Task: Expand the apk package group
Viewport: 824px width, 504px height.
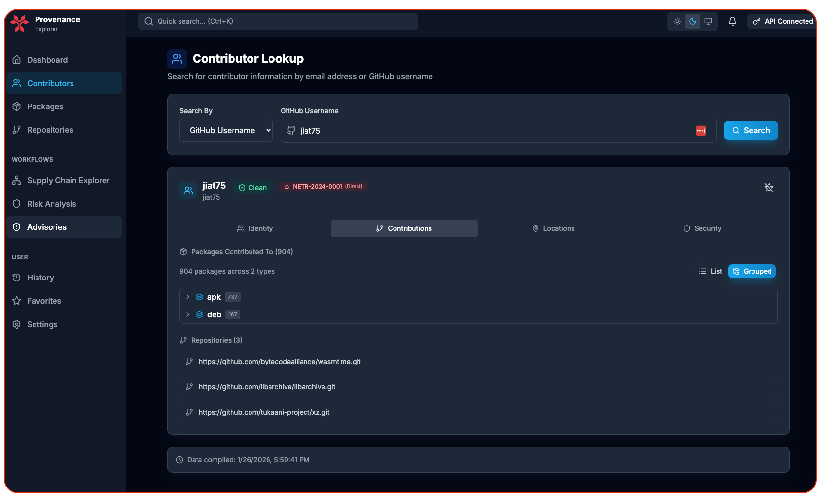Action: (x=188, y=297)
